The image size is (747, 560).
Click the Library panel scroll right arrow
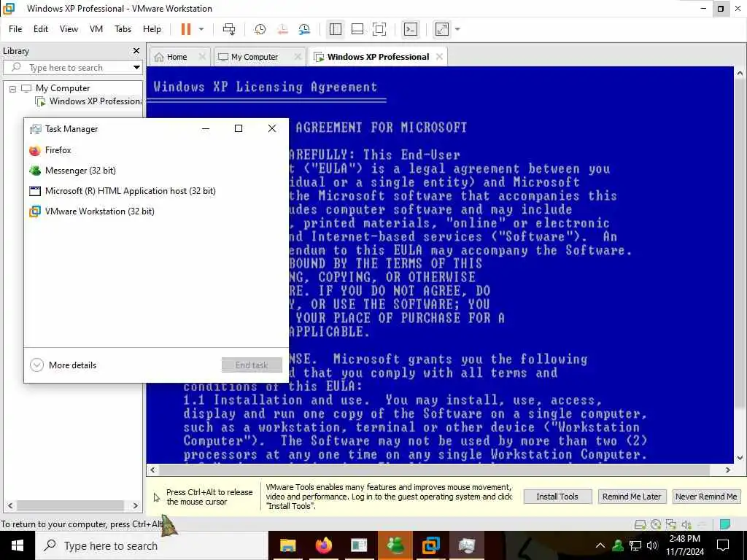pyautogui.click(x=135, y=506)
